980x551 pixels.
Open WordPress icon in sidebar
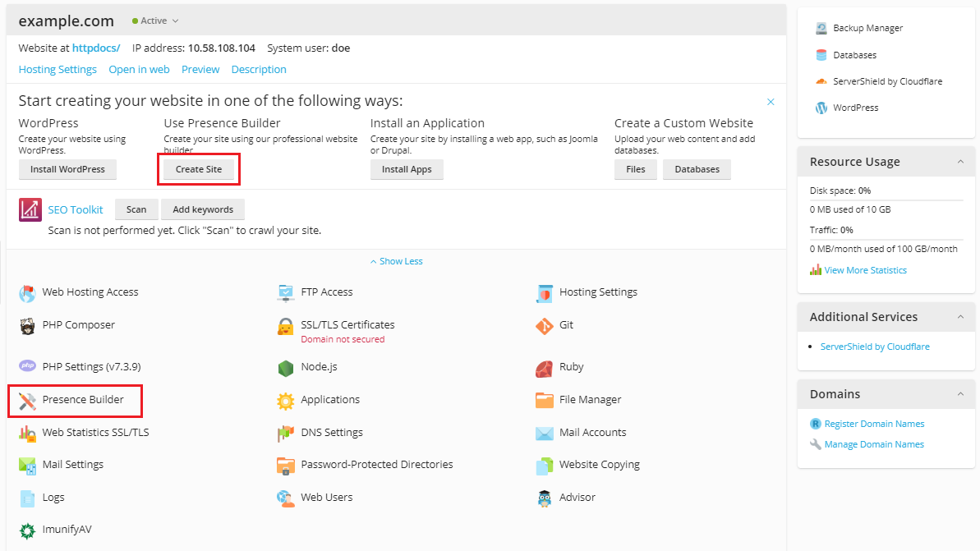pyautogui.click(x=821, y=108)
